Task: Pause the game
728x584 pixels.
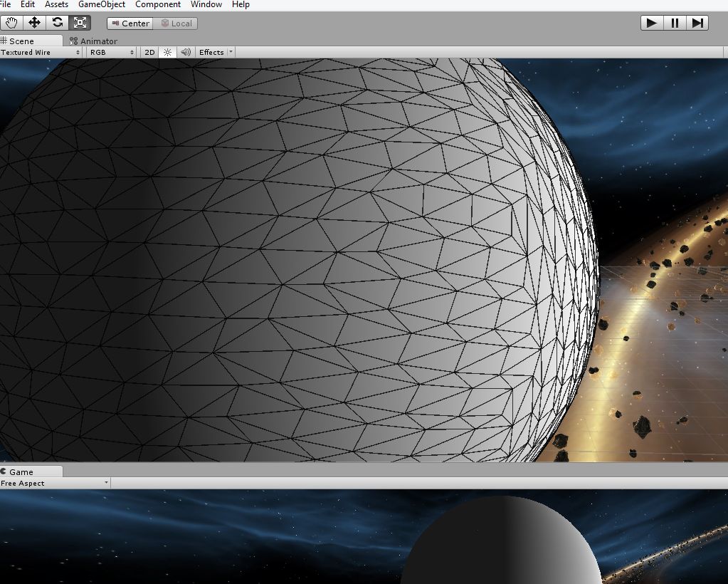Action: click(x=675, y=23)
